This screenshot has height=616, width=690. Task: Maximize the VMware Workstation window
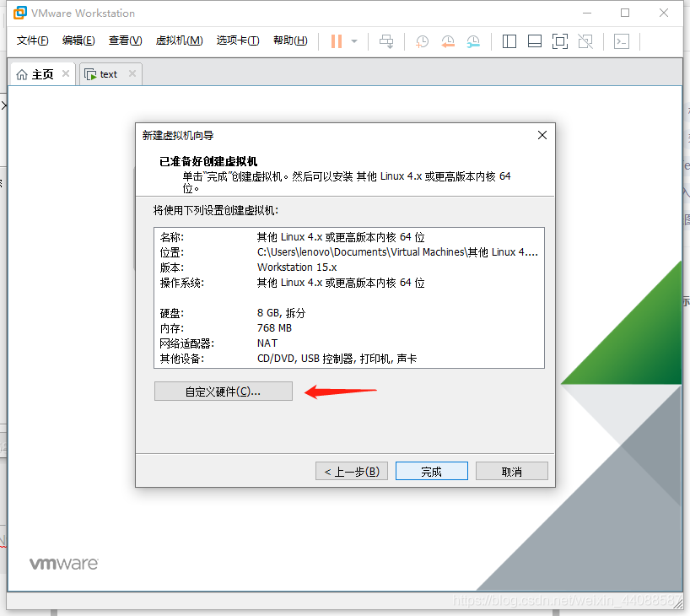coord(625,13)
